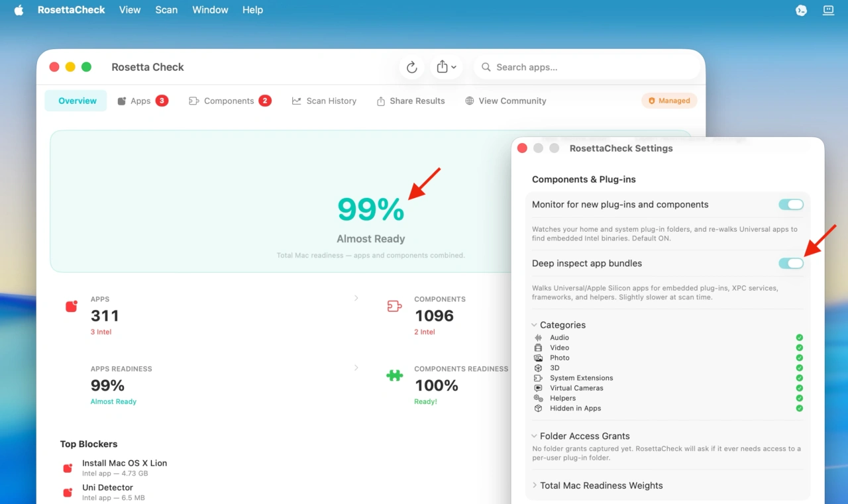Click the Install Mac OS X Lion app icon
Image resolution: width=848 pixels, height=504 pixels.
[68, 468]
